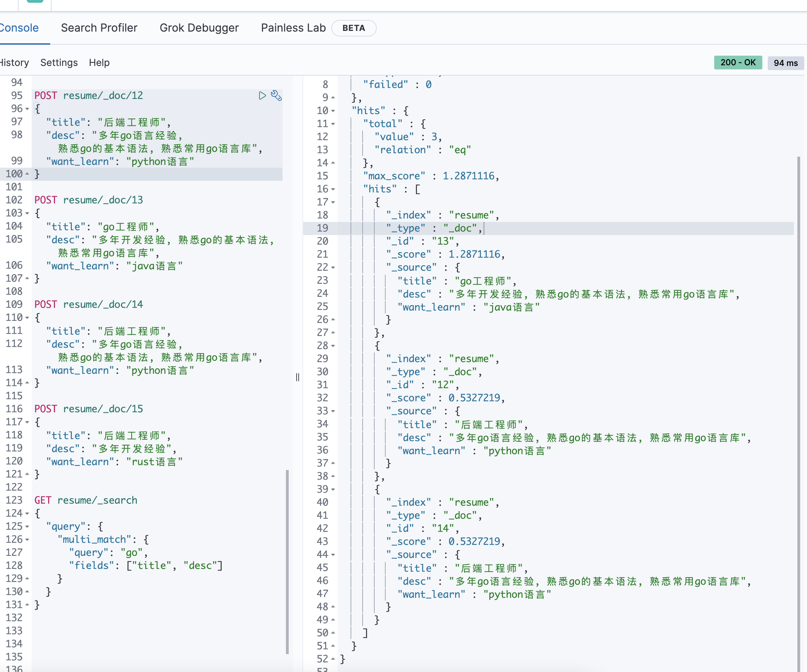Viewport: 807px width, 672px height.
Task: Click the 94 ms response time badge
Action: pos(785,63)
